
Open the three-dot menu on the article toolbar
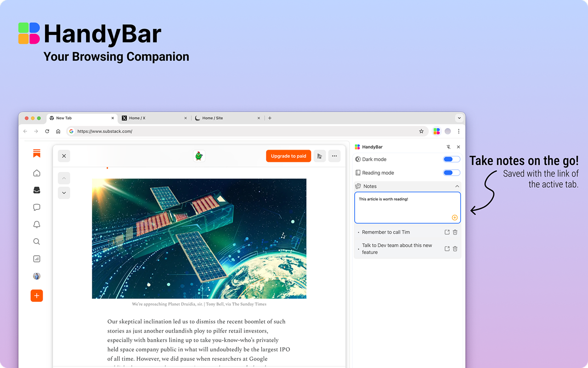334,156
